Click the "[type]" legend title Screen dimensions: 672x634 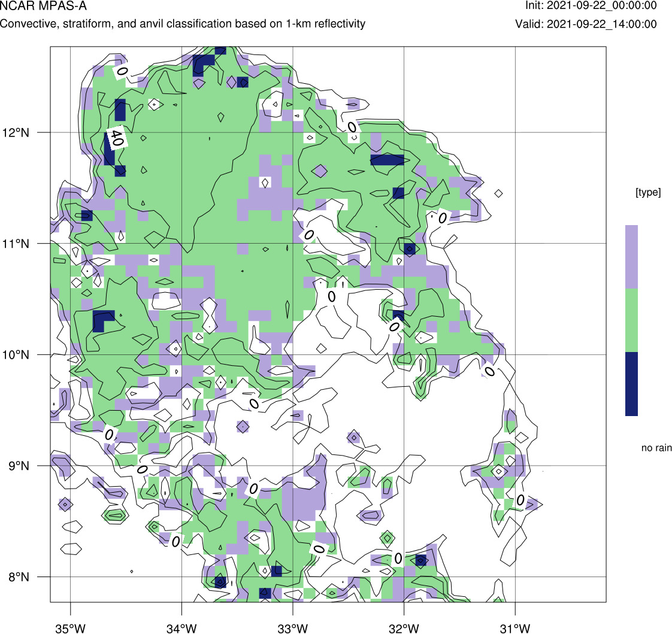[648, 192]
